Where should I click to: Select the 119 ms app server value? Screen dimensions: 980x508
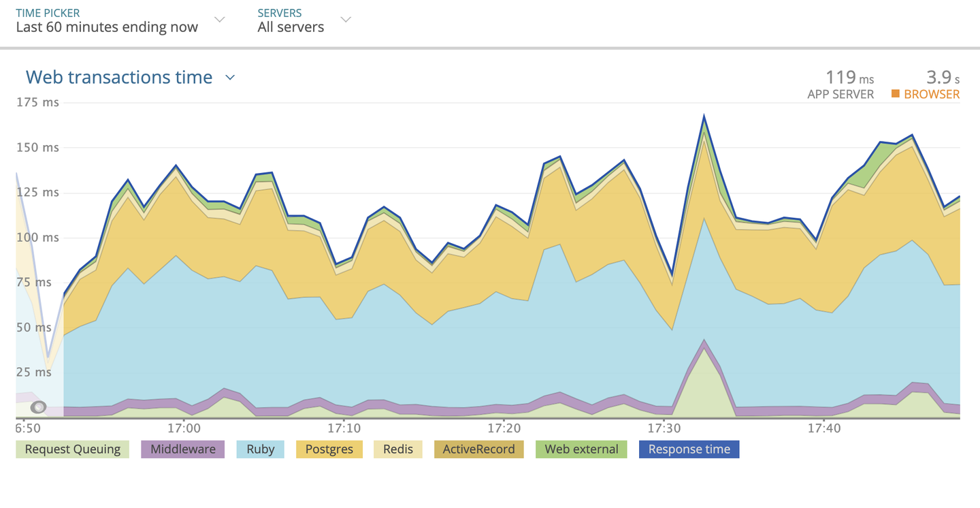pyautogui.click(x=849, y=77)
